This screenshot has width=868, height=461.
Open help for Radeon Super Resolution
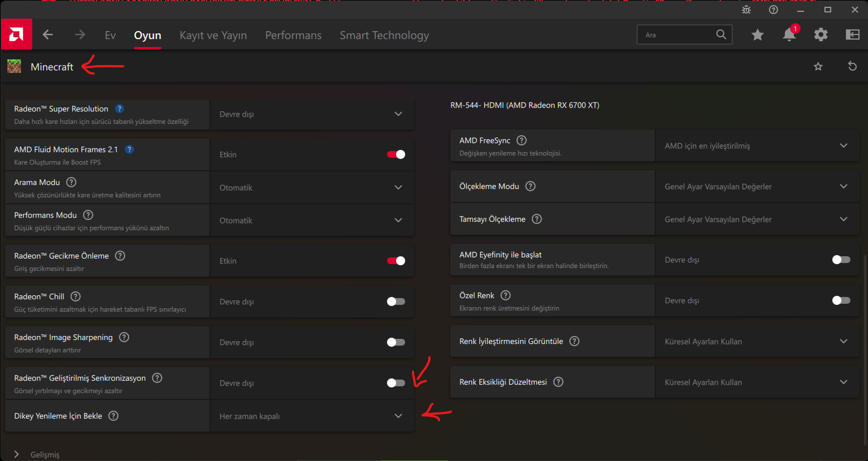(x=119, y=109)
